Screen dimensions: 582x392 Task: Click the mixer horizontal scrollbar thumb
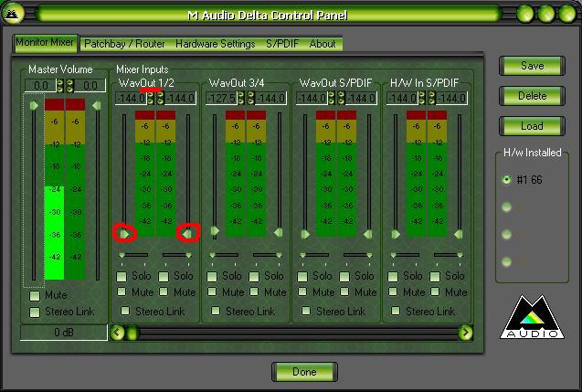point(132,333)
